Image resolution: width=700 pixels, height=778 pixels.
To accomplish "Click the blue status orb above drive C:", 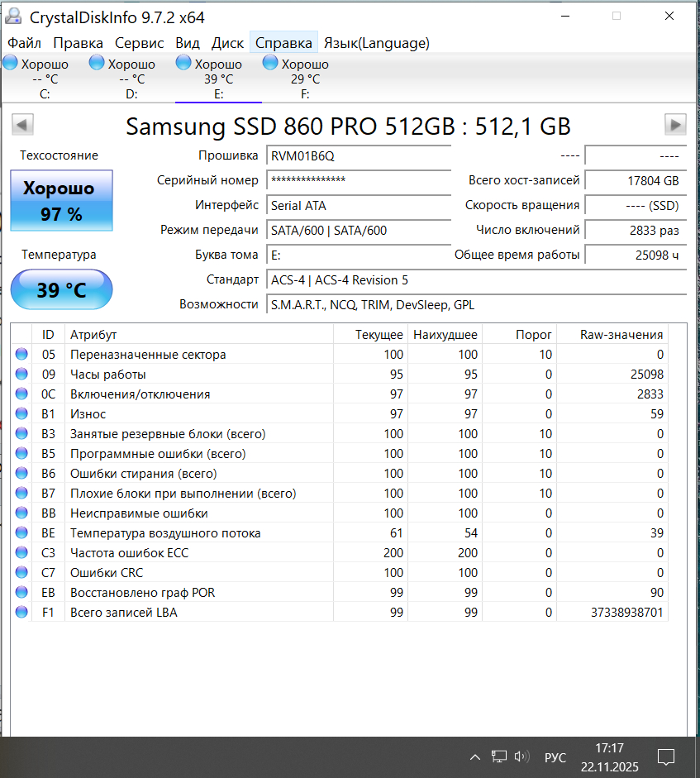I will (x=10, y=63).
